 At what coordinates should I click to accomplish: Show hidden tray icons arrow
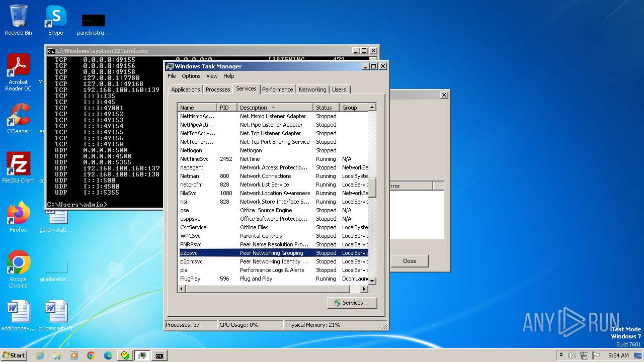click(561, 355)
